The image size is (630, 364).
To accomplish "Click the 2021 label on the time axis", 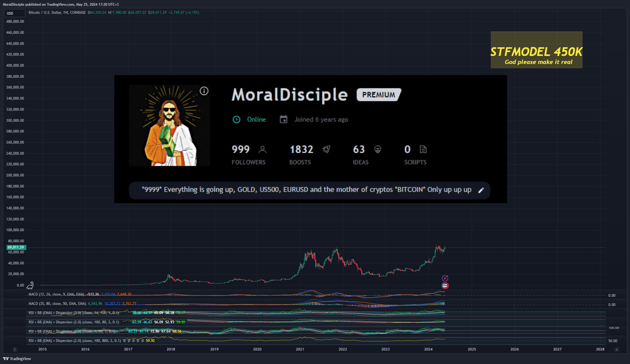I will [x=300, y=349].
